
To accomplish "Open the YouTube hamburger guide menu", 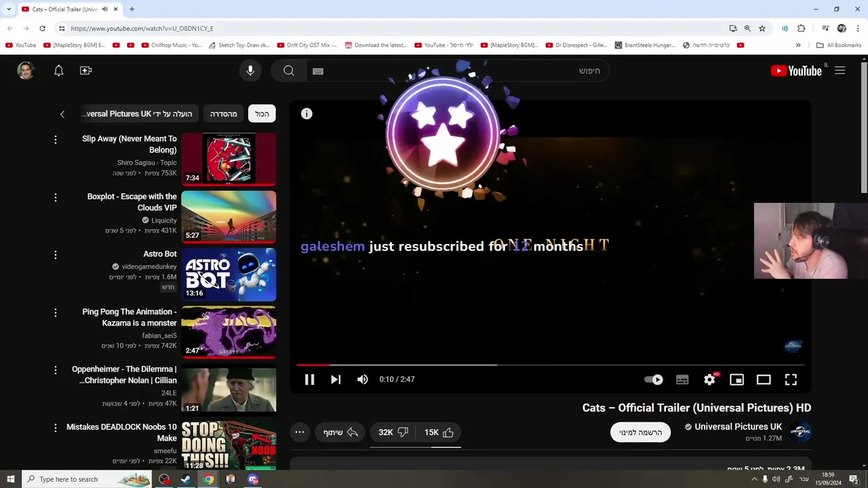I will 840,70.
